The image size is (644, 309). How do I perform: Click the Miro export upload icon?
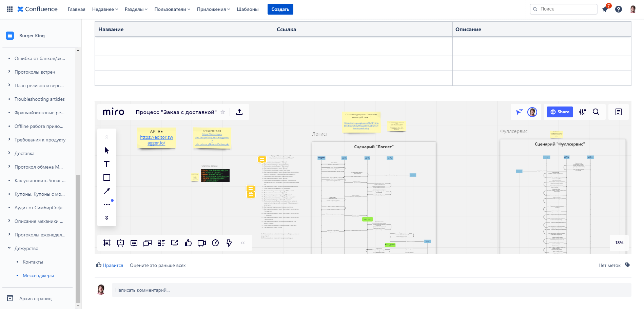(x=239, y=112)
